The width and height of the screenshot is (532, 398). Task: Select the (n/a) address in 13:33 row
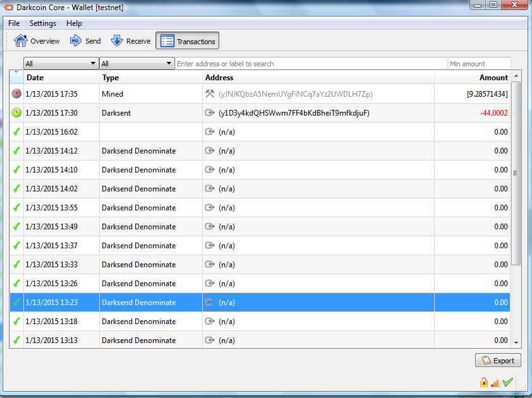[x=227, y=265]
